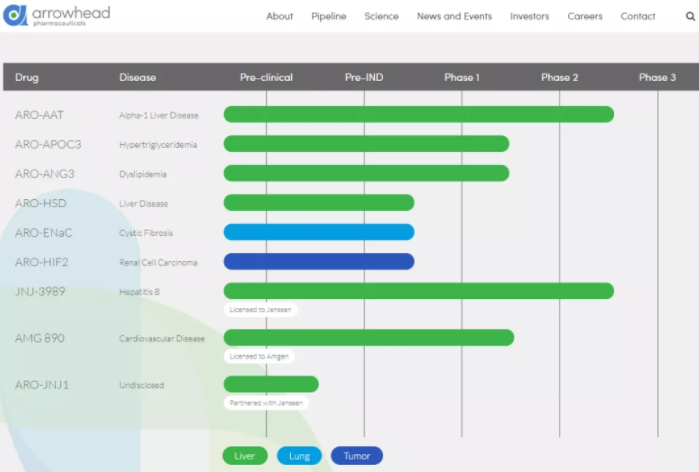
Task: Click the Cardiovascular Disease label
Action: [162, 339]
